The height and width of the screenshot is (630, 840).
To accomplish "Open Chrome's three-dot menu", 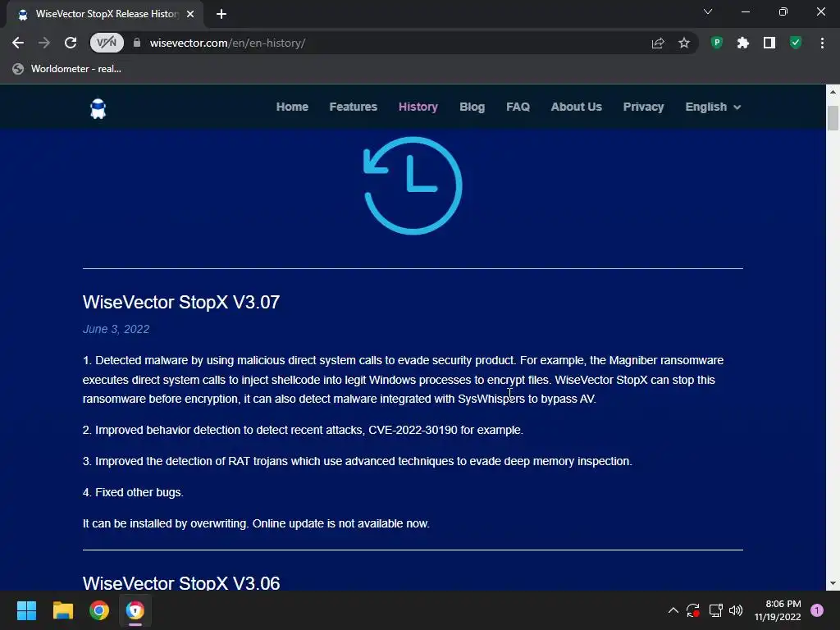I will click(x=822, y=43).
